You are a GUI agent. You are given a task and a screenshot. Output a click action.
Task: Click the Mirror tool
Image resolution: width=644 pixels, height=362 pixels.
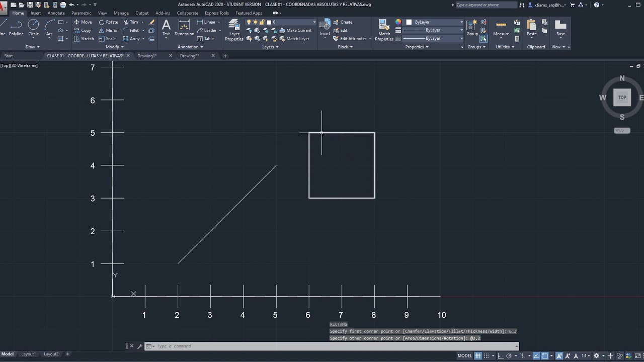click(x=108, y=30)
